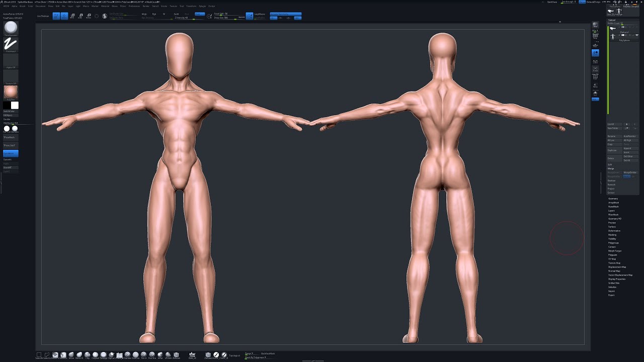This screenshot has height=362, width=644.
Task: Open the Texture Off slot
Action: (11, 77)
